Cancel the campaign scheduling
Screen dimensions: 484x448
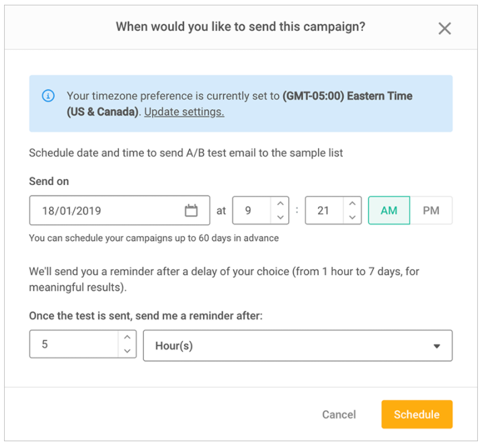(x=339, y=414)
